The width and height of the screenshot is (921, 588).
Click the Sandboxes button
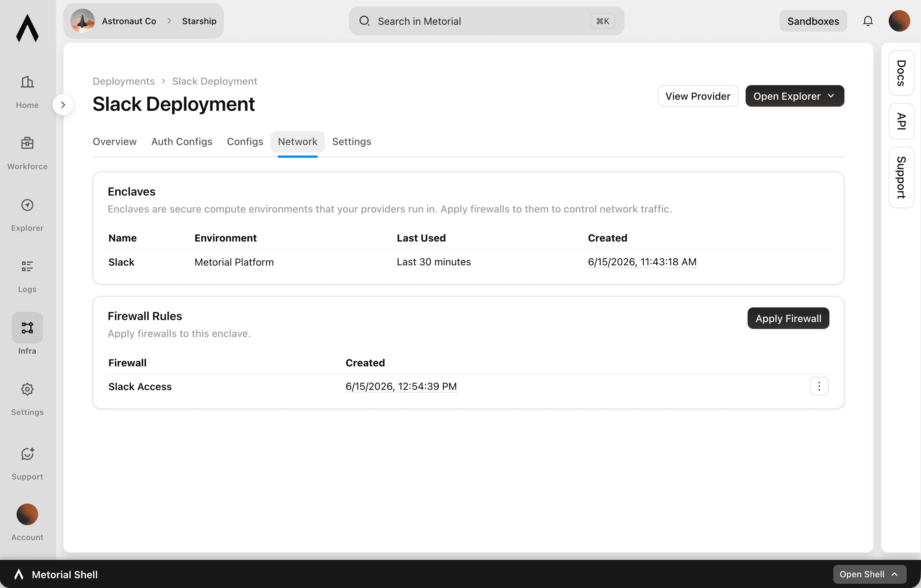(x=813, y=21)
